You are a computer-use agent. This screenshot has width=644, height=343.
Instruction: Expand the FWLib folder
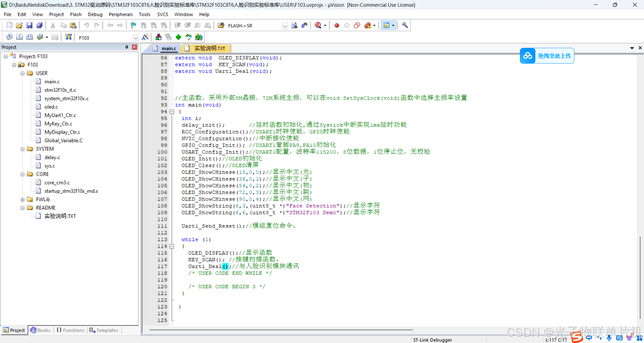coord(23,200)
